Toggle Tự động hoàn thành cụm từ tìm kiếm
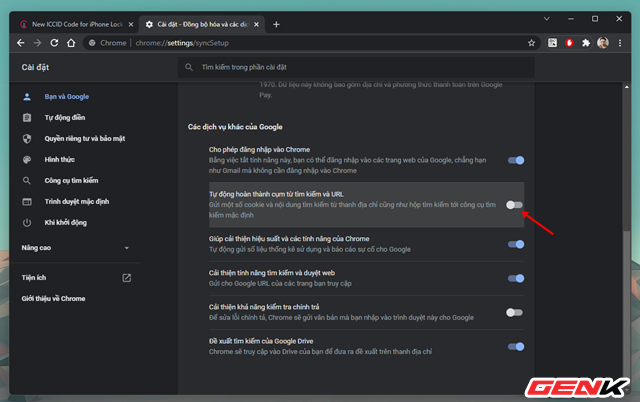 514,205
